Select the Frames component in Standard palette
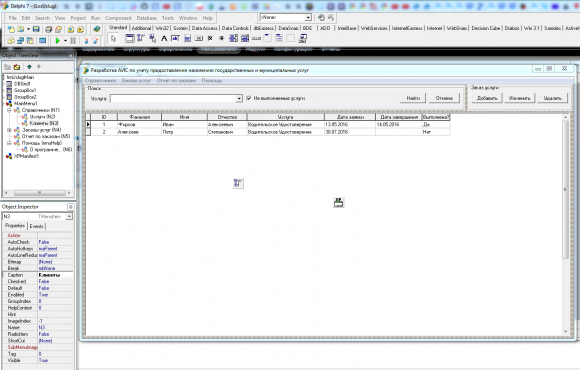580x370 pixels. (x=129, y=38)
